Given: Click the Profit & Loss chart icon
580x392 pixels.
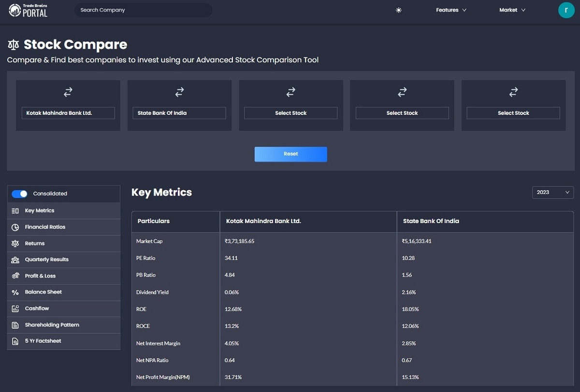Looking at the screenshot, I should 15,276.
